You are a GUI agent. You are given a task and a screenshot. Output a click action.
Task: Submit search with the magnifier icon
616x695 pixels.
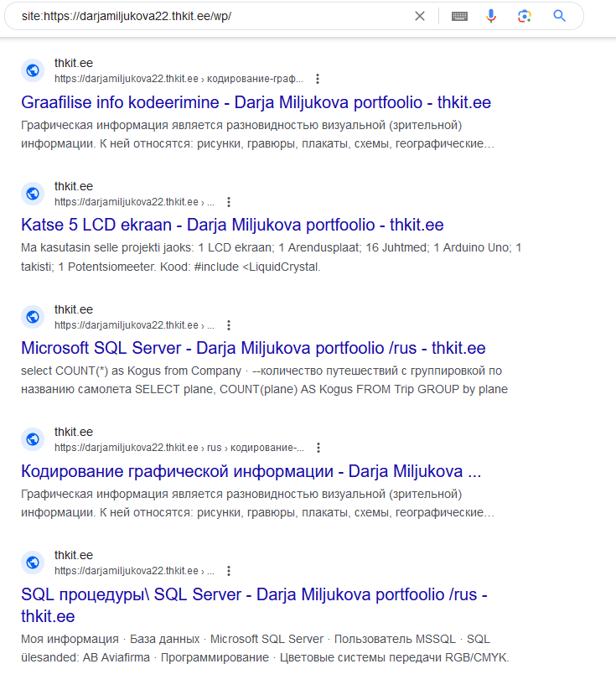pos(559,16)
